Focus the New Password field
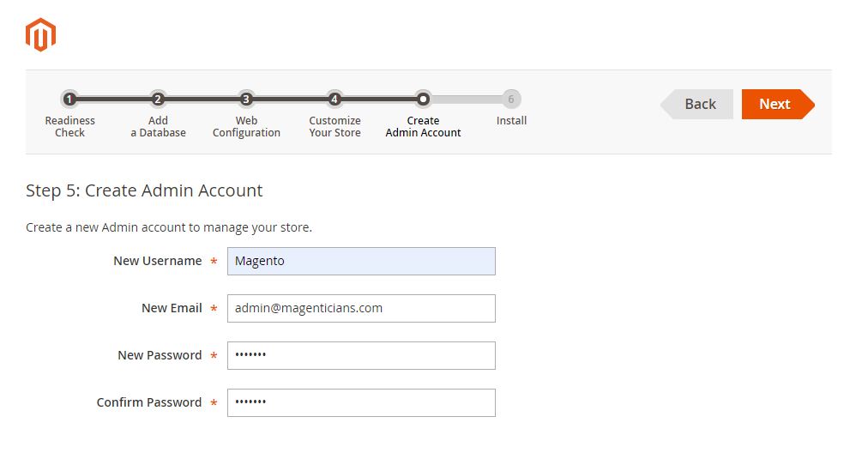This screenshot has height=459, width=868. coord(361,355)
